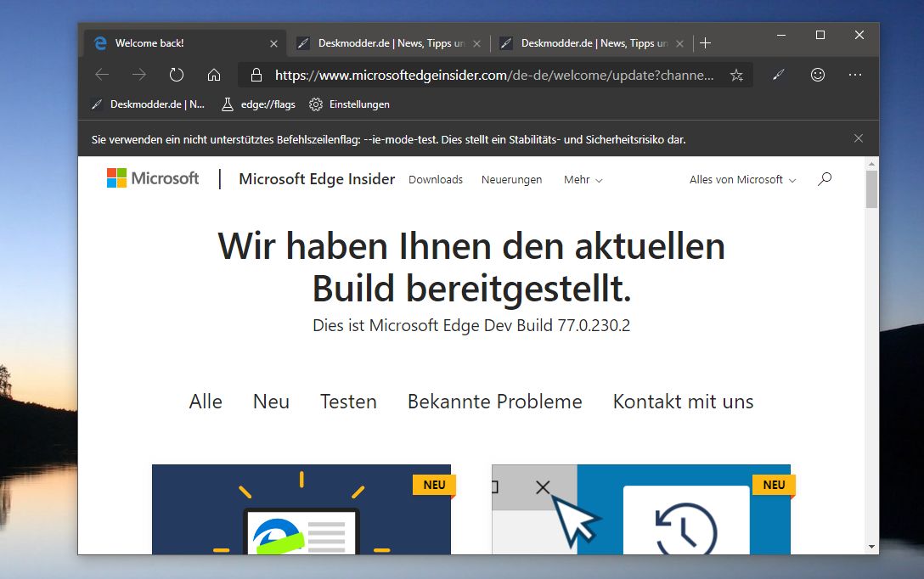
Task: Dismiss the ie-mode-test warning bar
Action: click(x=859, y=138)
